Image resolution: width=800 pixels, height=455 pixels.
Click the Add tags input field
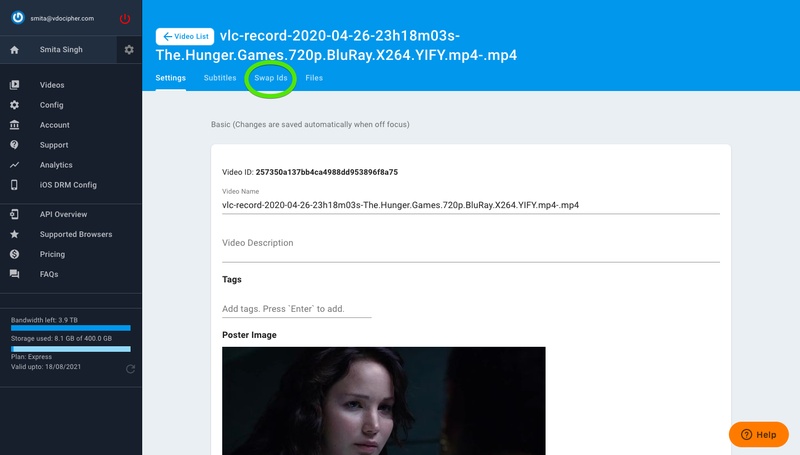pyautogui.click(x=296, y=309)
